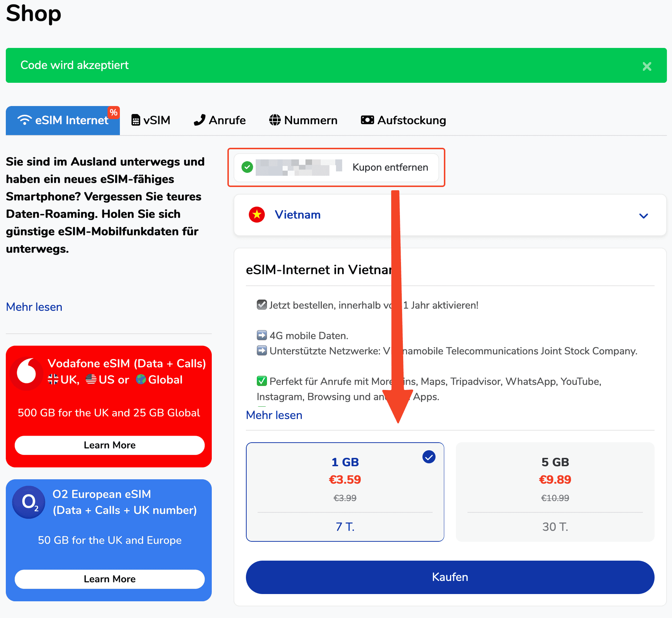
Task: Click the Vodafone logo in red banner
Action: 27,372
